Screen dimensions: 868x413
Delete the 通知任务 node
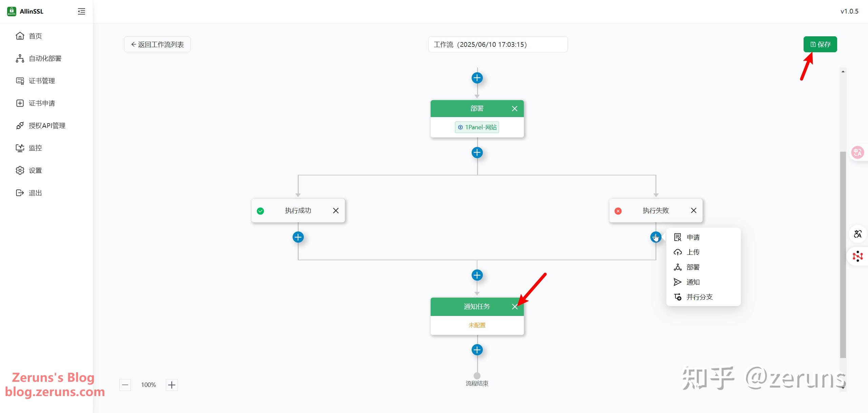[x=515, y=307]
